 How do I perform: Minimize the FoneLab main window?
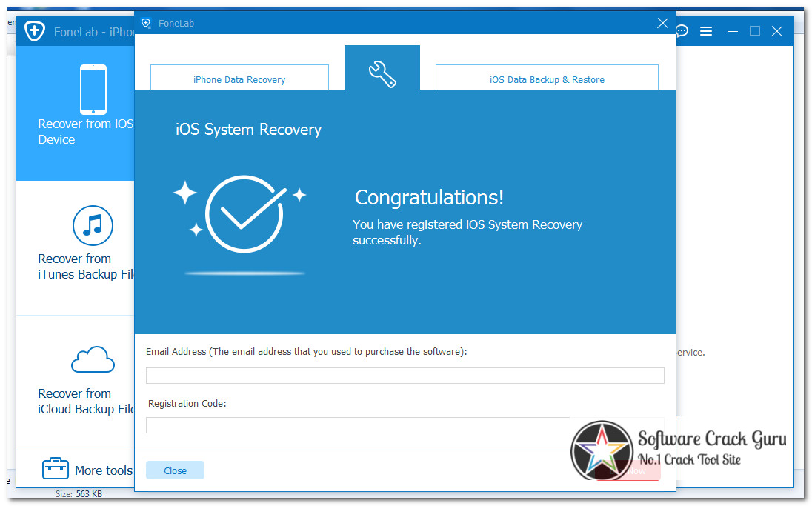(x=732, y=32)
